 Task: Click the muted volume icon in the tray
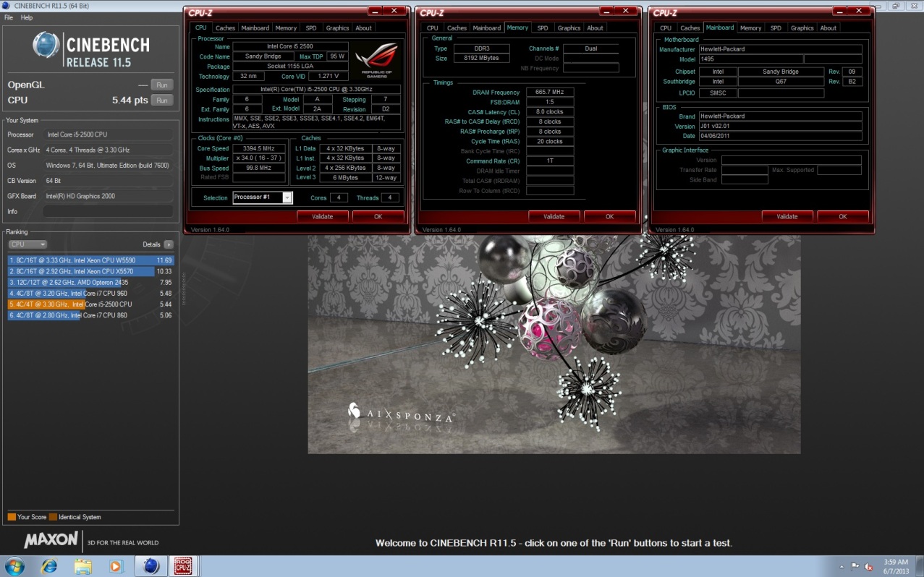click(868, 565)
